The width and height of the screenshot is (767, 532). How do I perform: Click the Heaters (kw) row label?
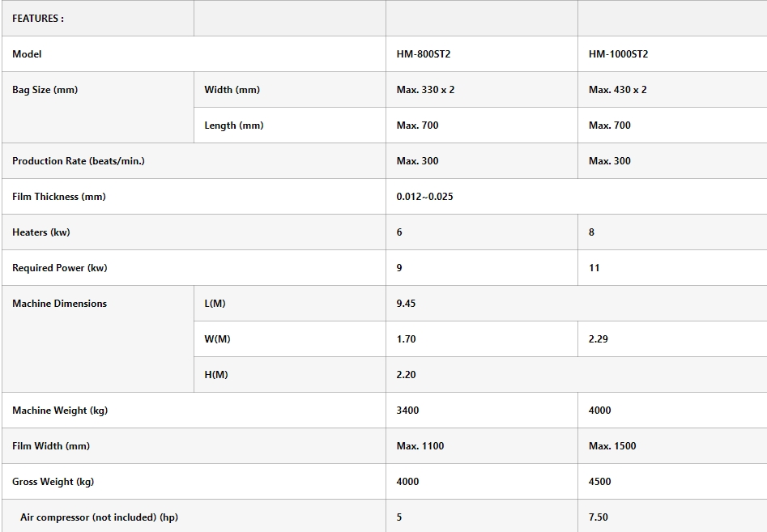(x=41, y=232)
